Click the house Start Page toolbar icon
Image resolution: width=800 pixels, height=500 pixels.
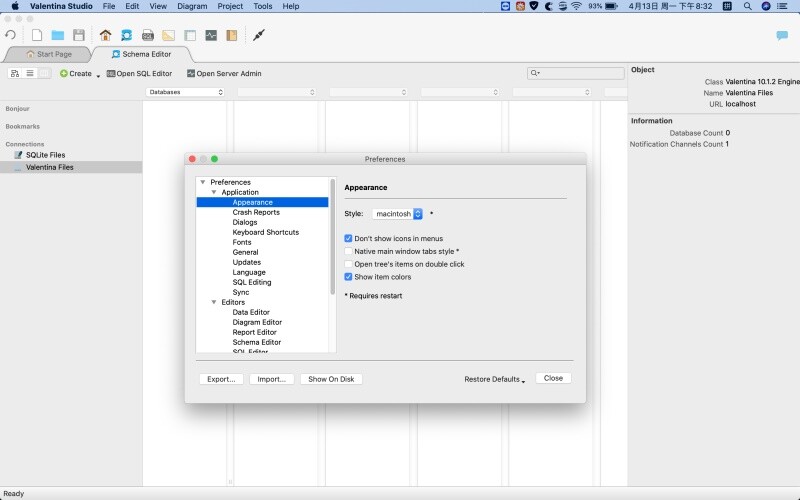pyautogui.click(x=106, y=35)
